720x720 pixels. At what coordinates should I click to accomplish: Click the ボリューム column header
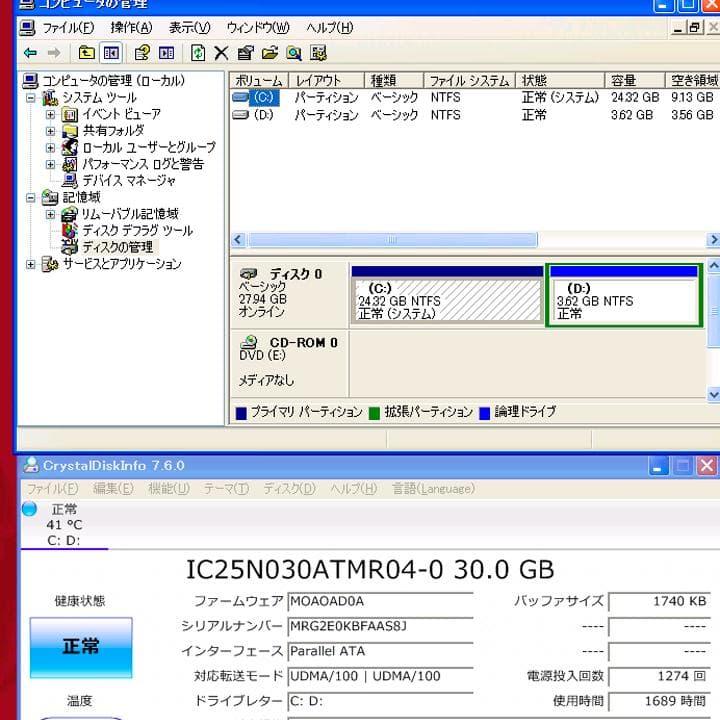(259, 80)
